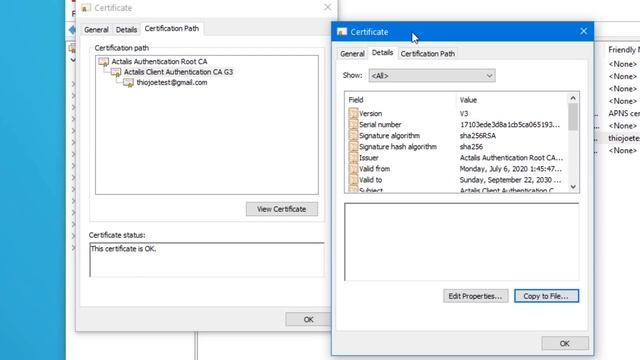The height and width of the screenshot is (360, 640).
Task: Click the sha256RSA value cell
Action: (478, 136)
